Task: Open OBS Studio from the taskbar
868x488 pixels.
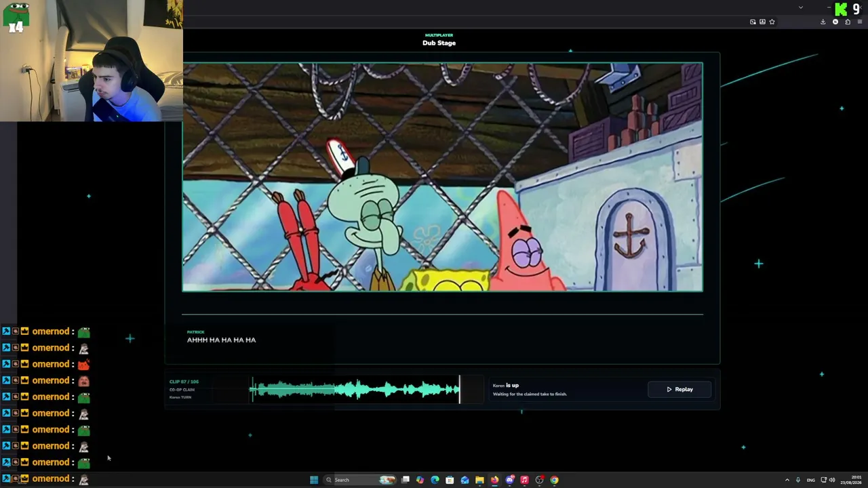Action: coord(539,480)
